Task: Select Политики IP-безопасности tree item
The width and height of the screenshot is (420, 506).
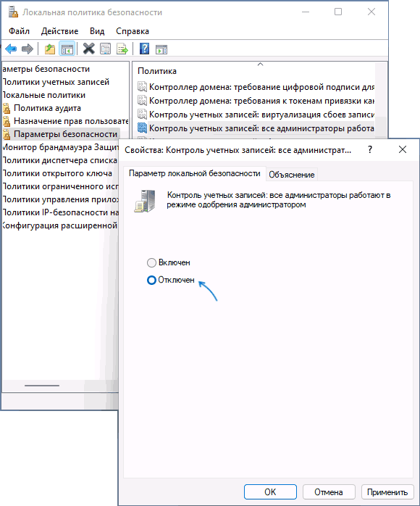Action: coord(60,212)
